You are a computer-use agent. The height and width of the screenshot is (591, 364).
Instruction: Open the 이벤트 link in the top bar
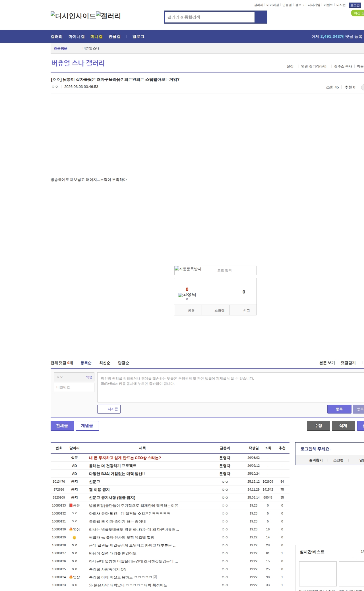pyautogui.click(x=328, y=5)
